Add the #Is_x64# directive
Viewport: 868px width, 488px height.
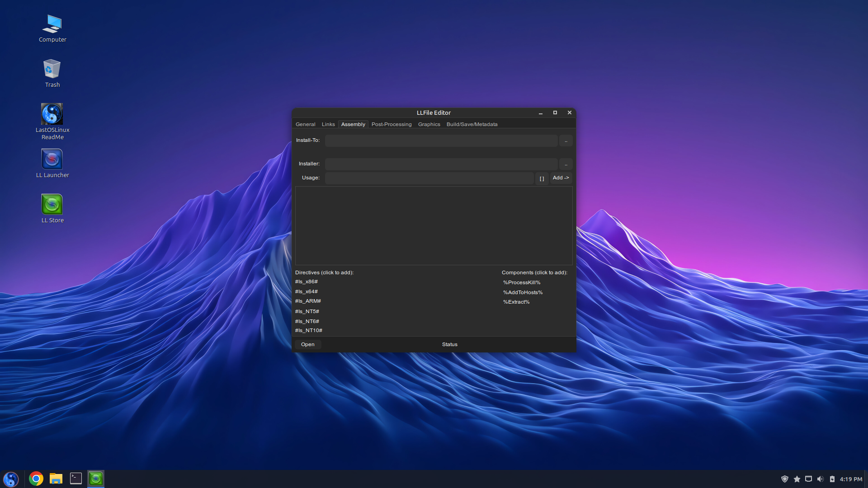(x=307, y=291)
